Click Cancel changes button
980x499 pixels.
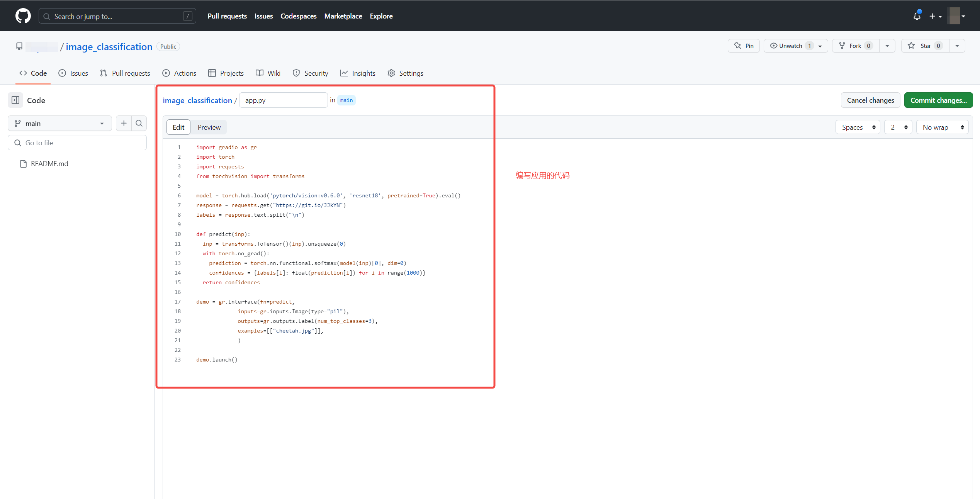(x=870, y=100)
